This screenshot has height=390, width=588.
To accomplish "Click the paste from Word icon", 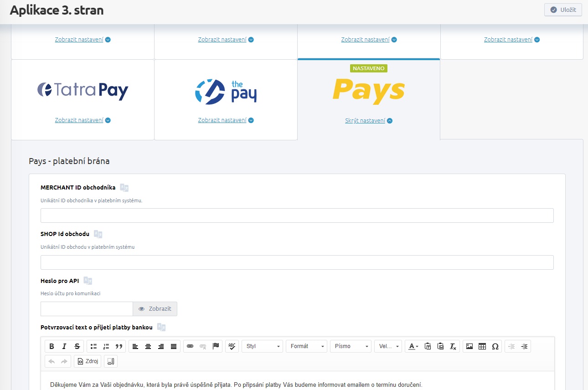I will (440, 346).
